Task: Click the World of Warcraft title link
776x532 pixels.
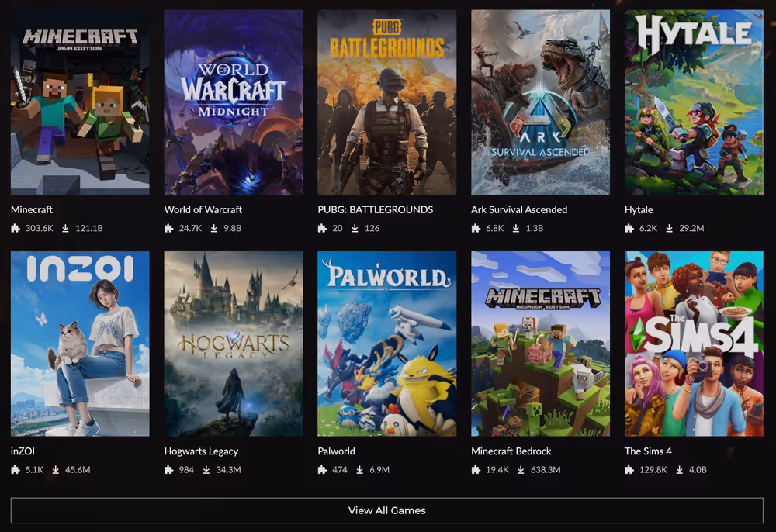Action: (203, 209)
